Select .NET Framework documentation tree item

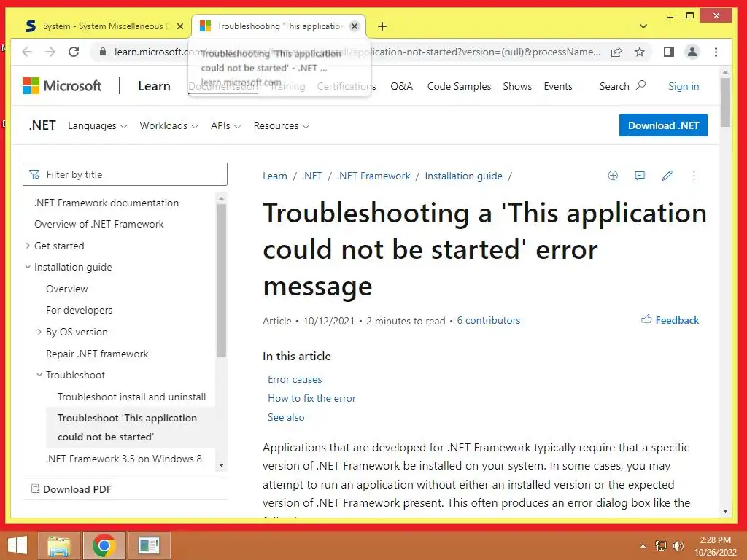coord(107,203)
